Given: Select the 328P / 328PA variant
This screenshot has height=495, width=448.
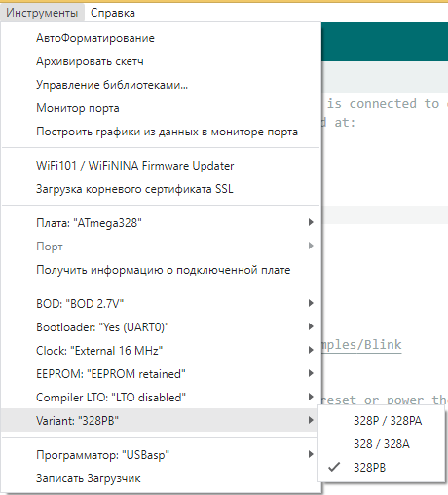Looking at the screenshot, I should click(381, 421).
